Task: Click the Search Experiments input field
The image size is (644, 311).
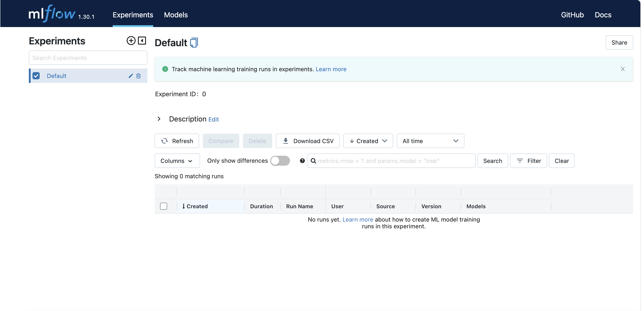Action: coord(88,58)
